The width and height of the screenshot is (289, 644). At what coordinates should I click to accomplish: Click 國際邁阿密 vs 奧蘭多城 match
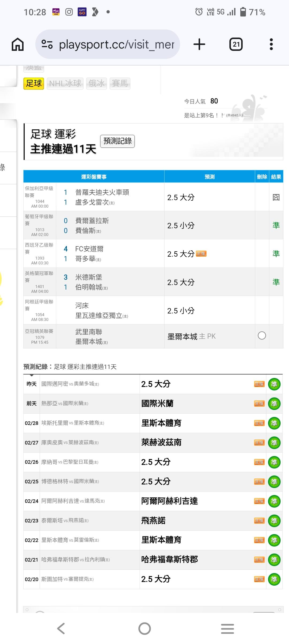tap(70, 384)
